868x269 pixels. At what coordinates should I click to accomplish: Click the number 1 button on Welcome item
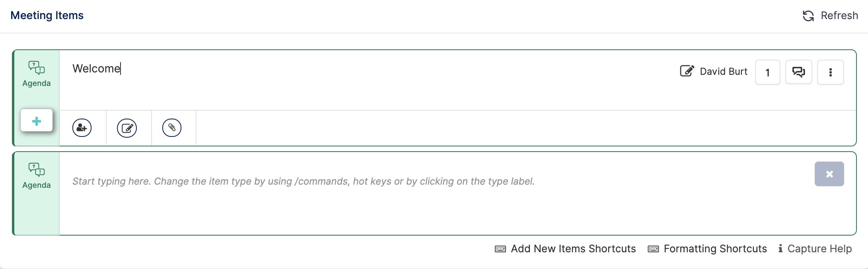tap(768, 72)
